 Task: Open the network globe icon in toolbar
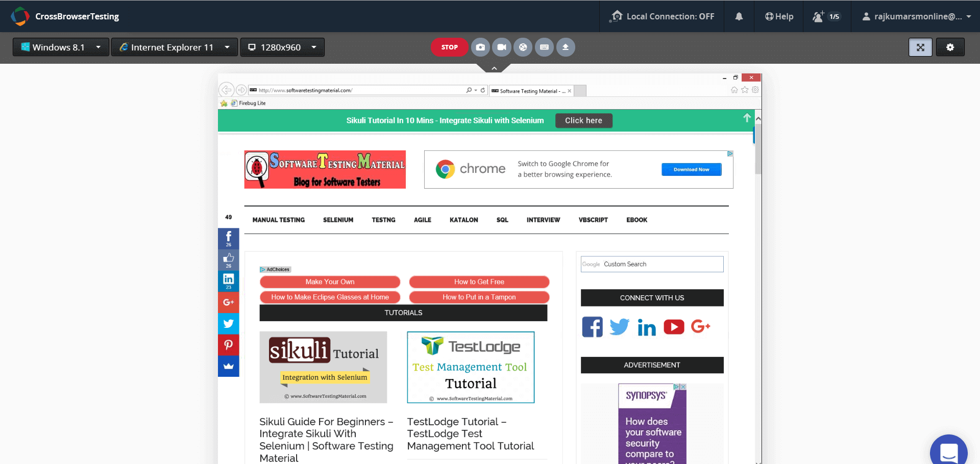(523, 47)
